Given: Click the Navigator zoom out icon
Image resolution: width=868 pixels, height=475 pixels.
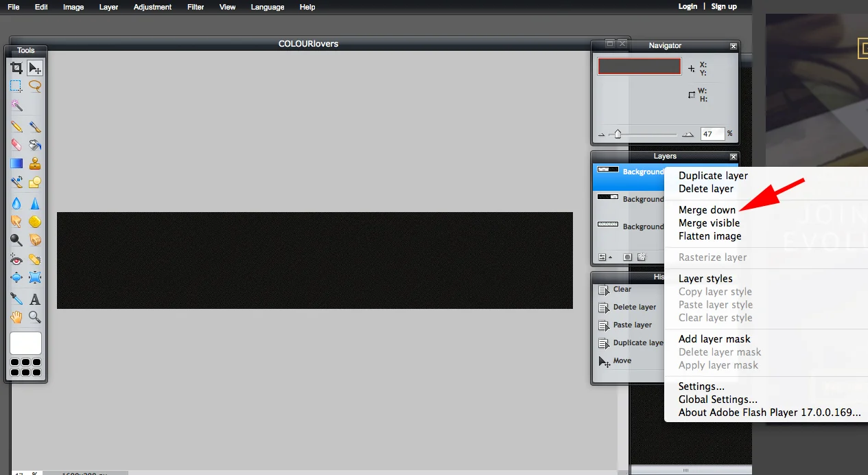Looking at the screenshot, I should [602, 135].
